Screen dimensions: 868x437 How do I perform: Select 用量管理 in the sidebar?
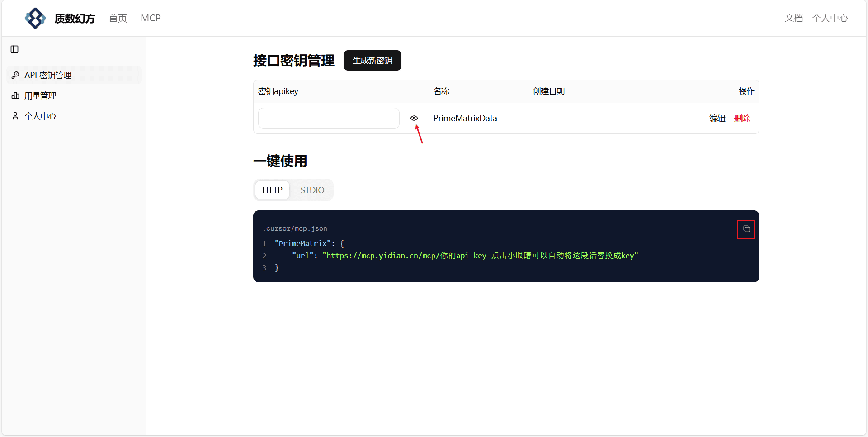click(x=40, y=95)
